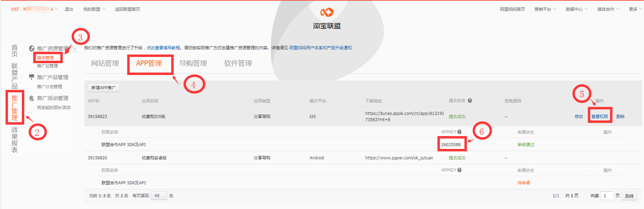
Task: Click the pgyer.com download URL text
Action: coord(399,158)
